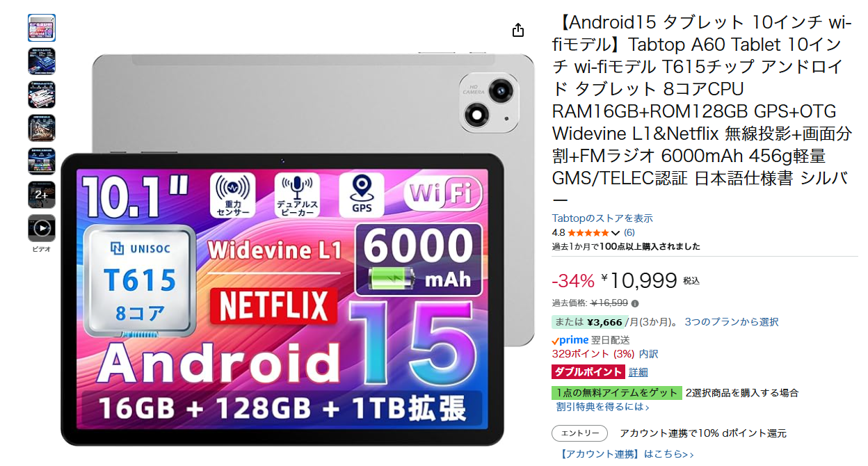Expand the rating dropdown chevron beside stars
This screenshot has width=868, height=466.
pos(615,233)
